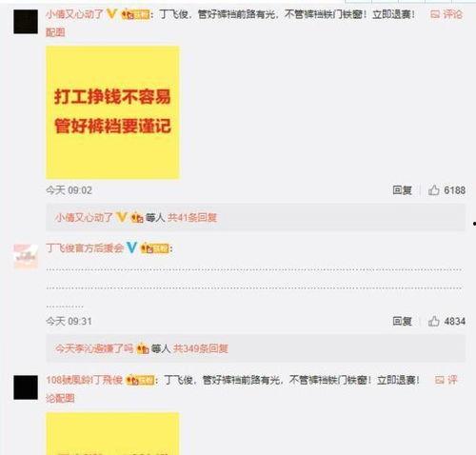Image resolution: width=476 pixels, height=455 pixels.
Task: Open partially visible yellow image at bottom
Action: coord(112,434)
